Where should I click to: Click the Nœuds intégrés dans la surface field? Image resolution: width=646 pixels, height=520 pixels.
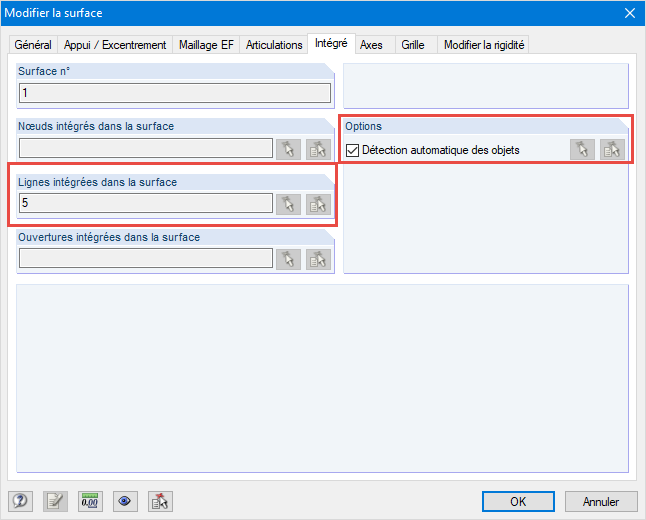pyautogui.click(x=146, y=148)
